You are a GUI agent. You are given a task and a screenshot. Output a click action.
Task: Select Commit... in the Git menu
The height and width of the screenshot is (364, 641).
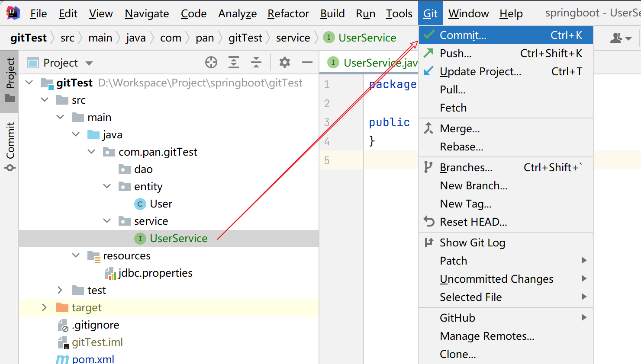(x=463, y=35)
